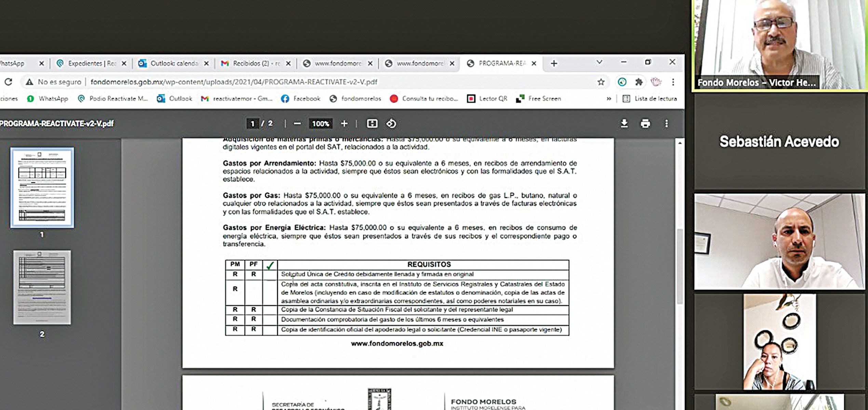The width and height of the screenshot is (868, 410).
Task: Zoom out with the minus icon
Action: point(297,123)
